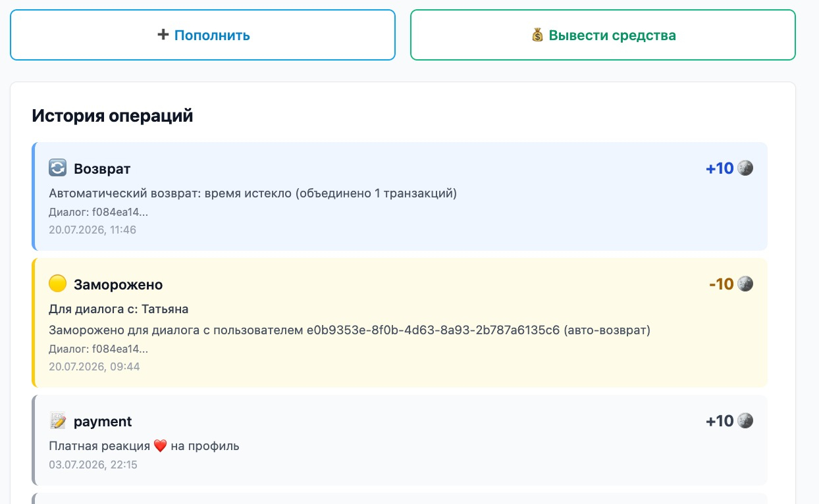Click date '20.07.2026, 09:44'
Viewport: 819px width, 504px height.
point(94,367)
